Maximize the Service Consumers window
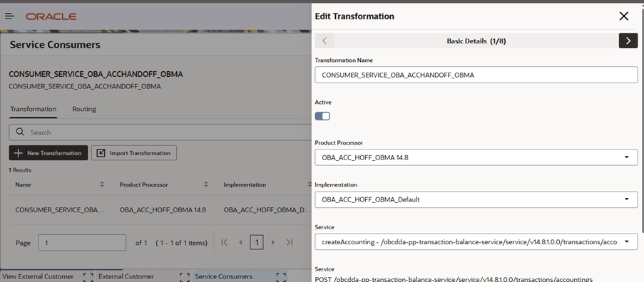Image resolution: width=644 pixels, height=282 pixels. pyautogui.click(x=281, y=277)
